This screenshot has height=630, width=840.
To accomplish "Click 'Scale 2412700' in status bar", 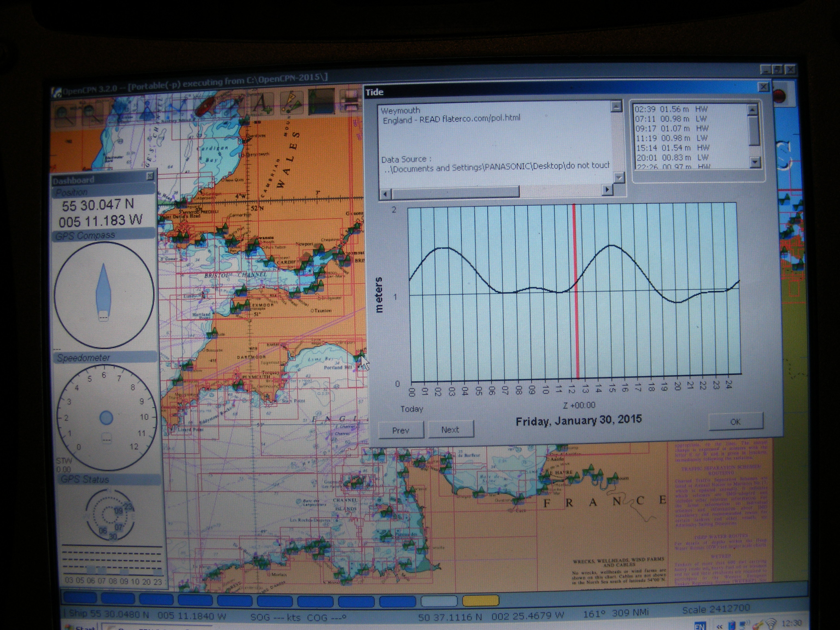I will coord(716,609).
